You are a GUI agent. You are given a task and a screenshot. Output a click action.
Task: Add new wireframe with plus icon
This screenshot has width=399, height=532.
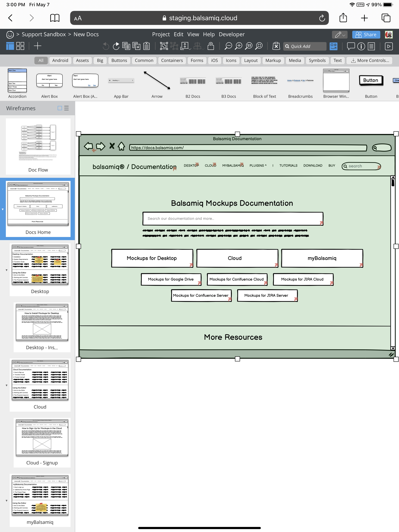tap(38, 46)
